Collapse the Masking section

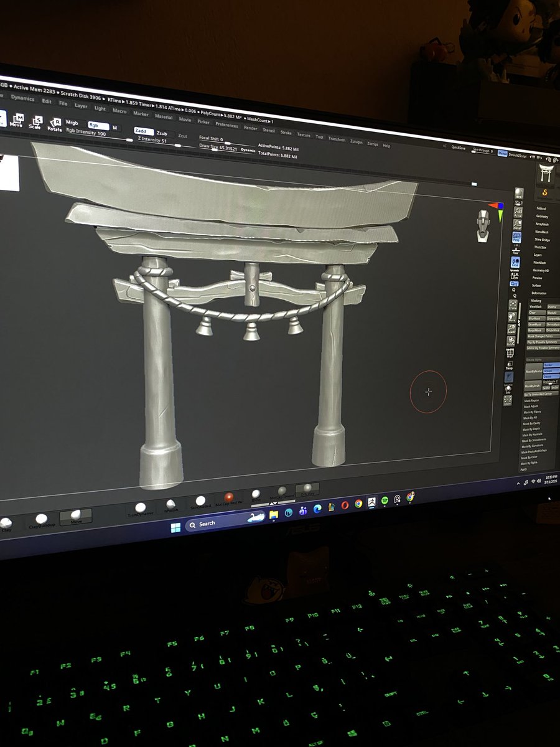pyautogui.click(x=536, y=301)
